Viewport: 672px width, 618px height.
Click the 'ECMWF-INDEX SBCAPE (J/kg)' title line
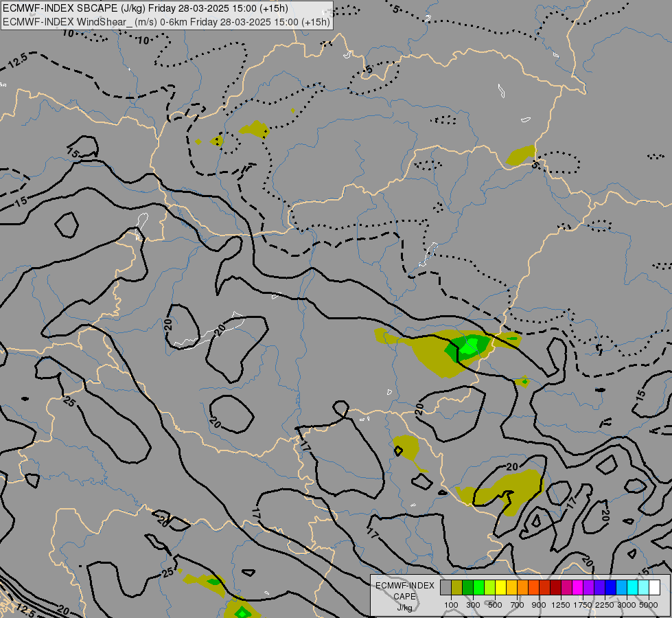tap(146, 8)
